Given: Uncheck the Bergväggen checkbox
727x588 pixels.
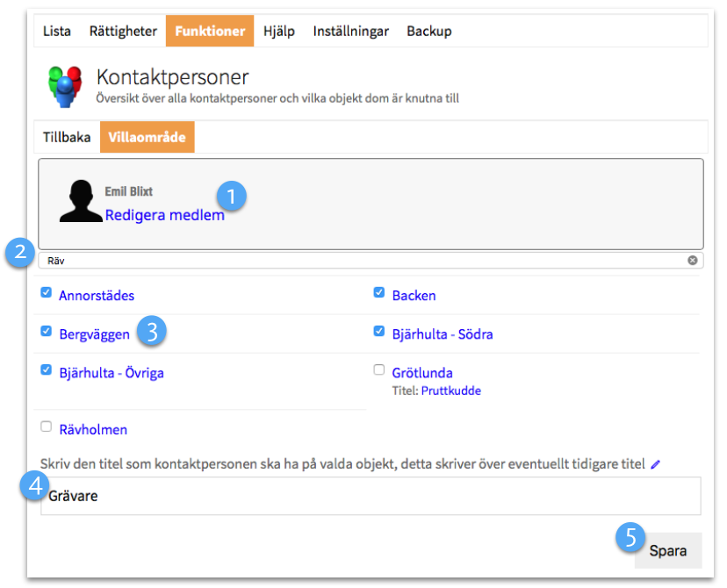Looking at the screenshot, I should 47,332.
